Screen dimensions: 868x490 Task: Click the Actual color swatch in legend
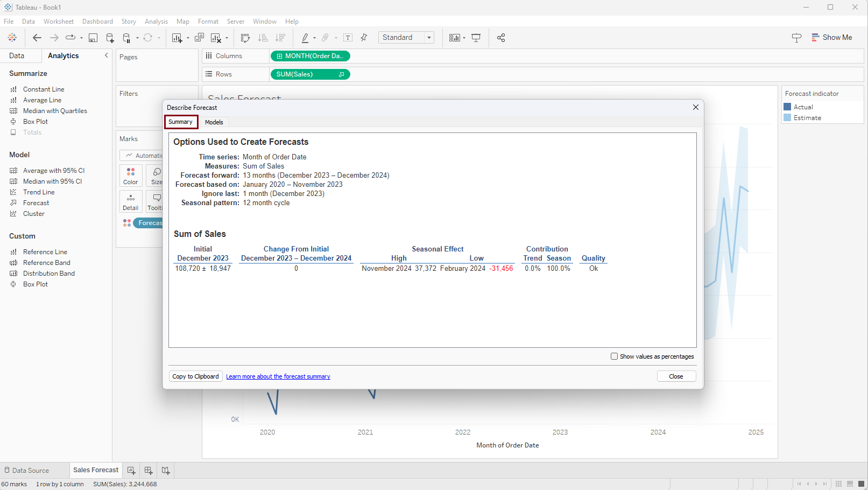(787, 107)
